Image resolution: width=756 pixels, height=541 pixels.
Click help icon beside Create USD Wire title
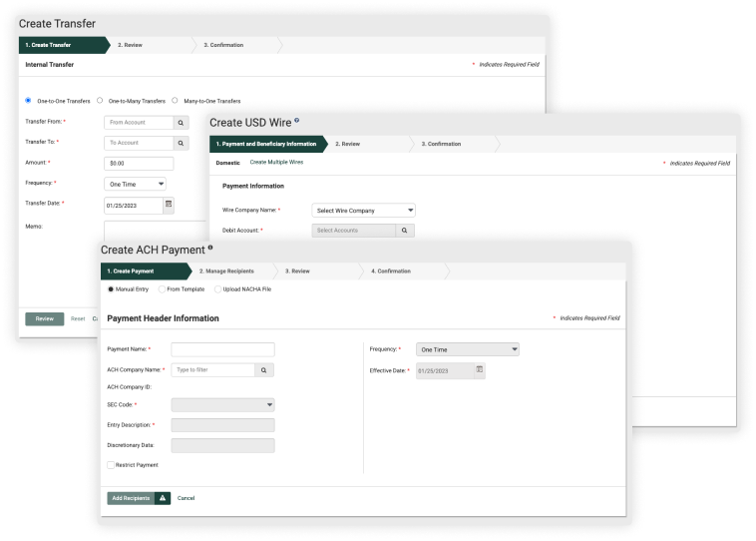coord(297,121)
